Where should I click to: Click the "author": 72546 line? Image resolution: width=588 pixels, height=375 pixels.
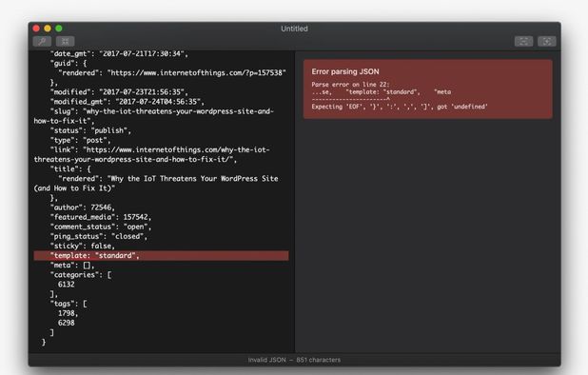click(x=83, y=207)
